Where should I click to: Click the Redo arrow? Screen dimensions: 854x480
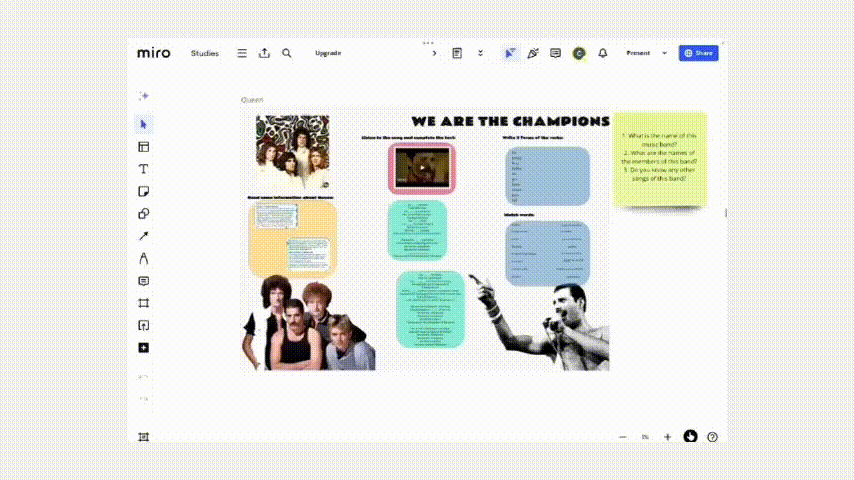[144, 399]
